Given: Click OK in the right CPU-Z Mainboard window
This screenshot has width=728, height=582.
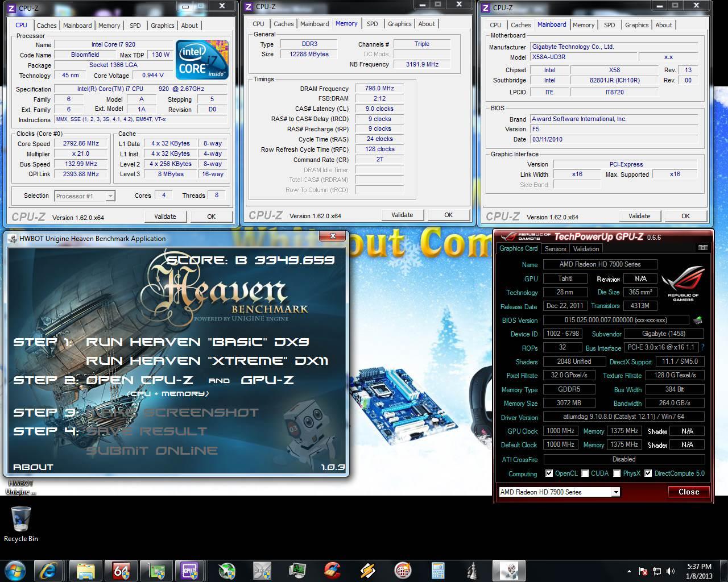Looking at the screenshot, I should (x=685, y=216).
